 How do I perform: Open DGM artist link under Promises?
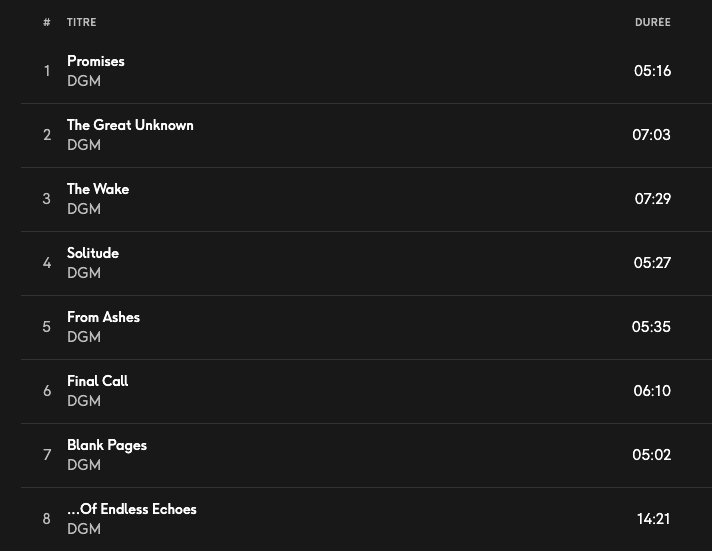84,81
